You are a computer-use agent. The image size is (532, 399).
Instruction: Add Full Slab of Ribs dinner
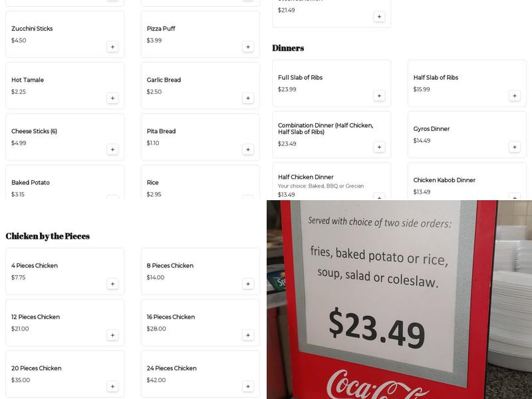[379, 96]
